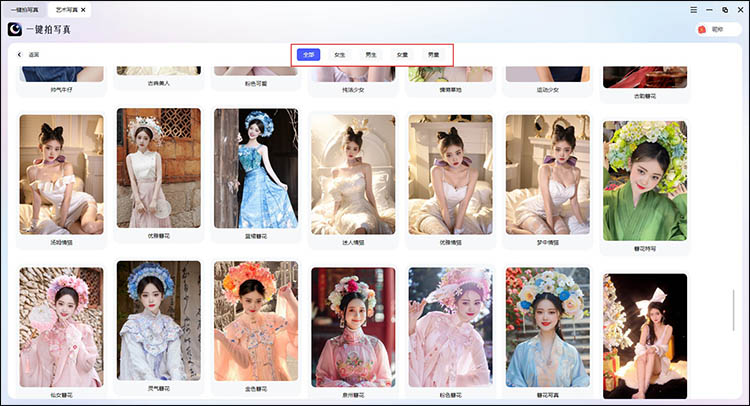Viewport: 750px width, 406px height.
Task: Open the blue dress 簪花 template thumbnail
Action: pos(255,168)
